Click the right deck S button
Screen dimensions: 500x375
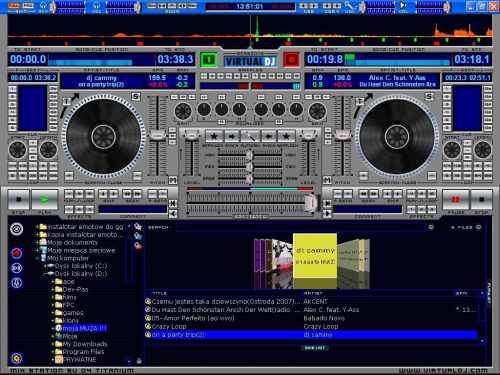(x=430, y=97)
